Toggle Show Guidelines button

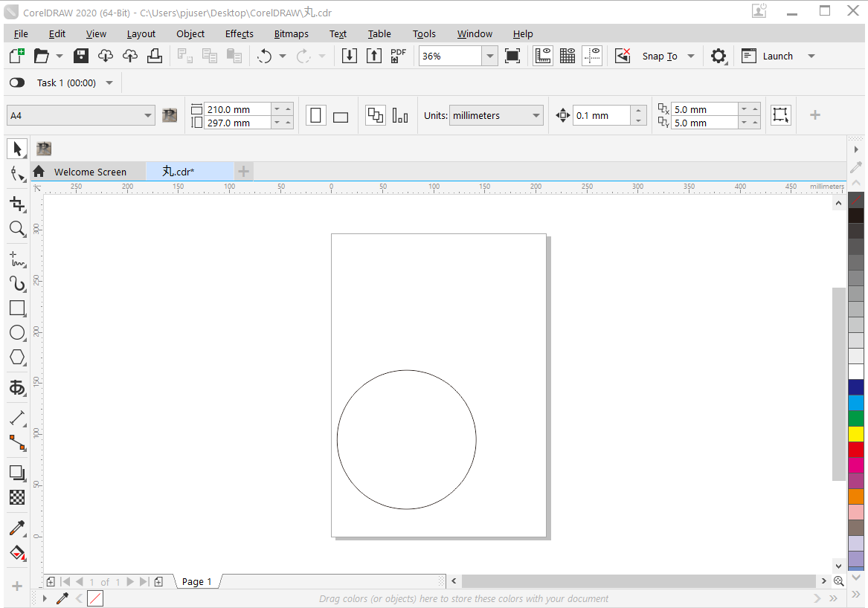tap(592, 56)
